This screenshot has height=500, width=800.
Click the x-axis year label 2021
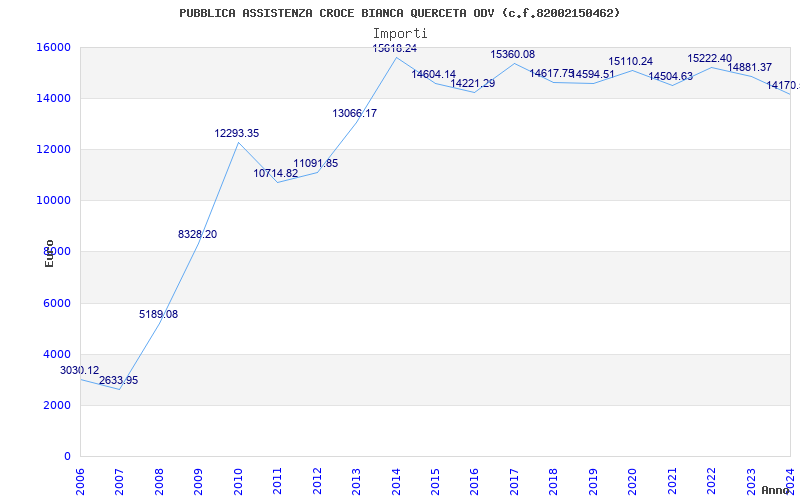tap(672, 480)
